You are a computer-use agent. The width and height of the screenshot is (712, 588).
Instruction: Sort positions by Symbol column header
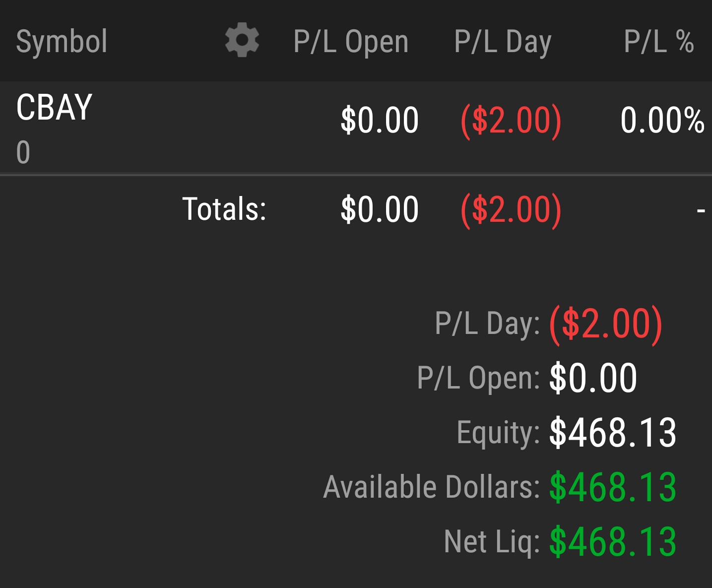[x=62, y=41]
